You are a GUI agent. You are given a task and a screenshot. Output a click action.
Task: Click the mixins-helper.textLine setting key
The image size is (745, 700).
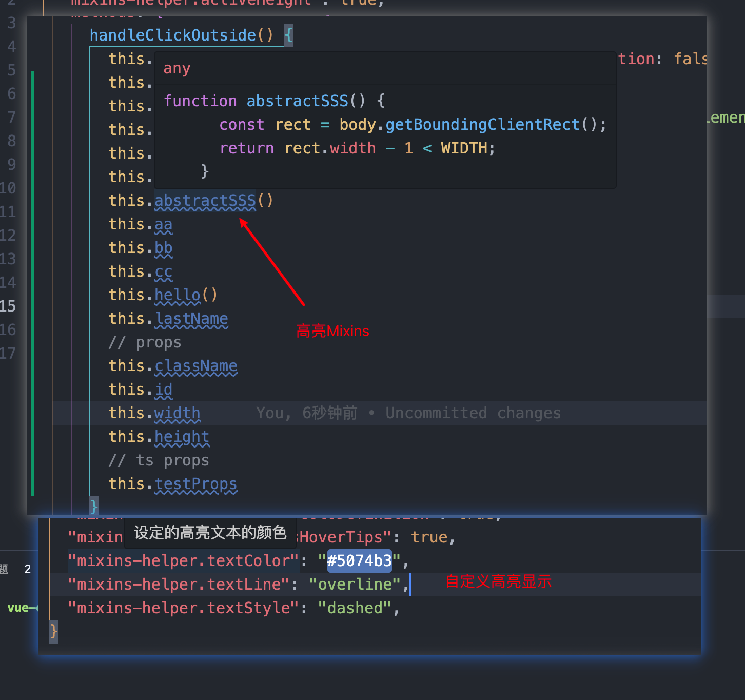coord(179,585)
